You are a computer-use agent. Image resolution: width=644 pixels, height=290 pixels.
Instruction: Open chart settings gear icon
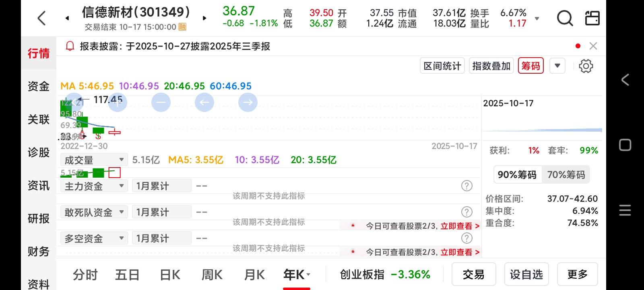[x=586, y=66]
